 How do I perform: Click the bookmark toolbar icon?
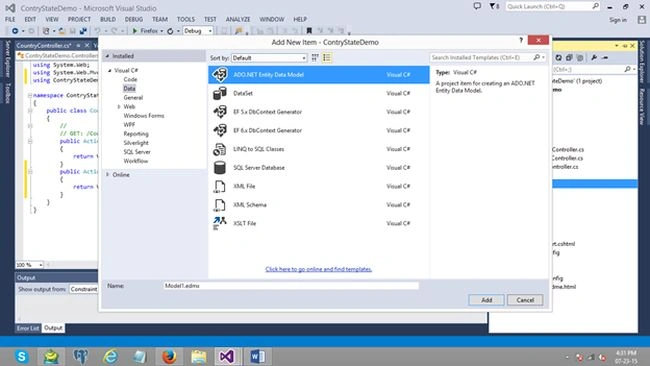[x=309, y=31]
